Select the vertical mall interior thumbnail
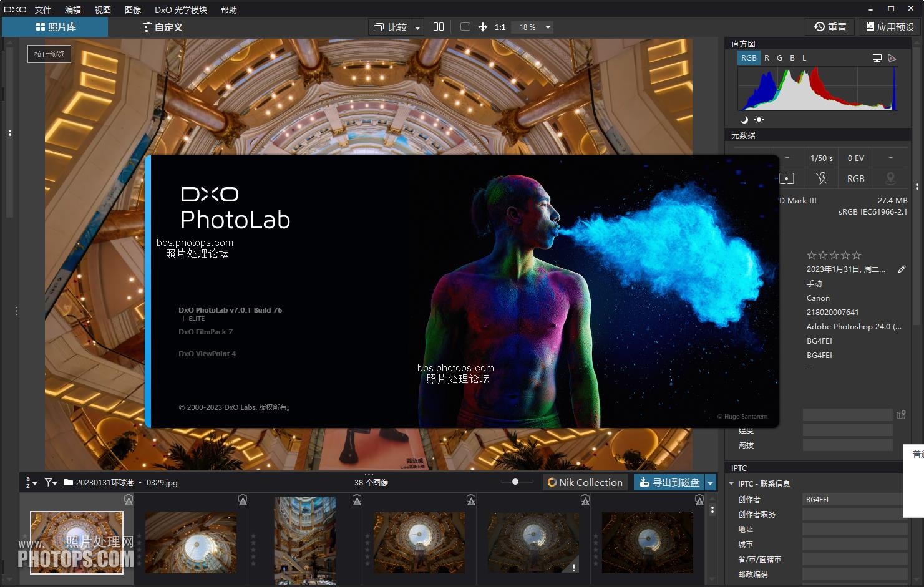Image resolution: width=924 pixels, height=587 pixels. [305, 540]
